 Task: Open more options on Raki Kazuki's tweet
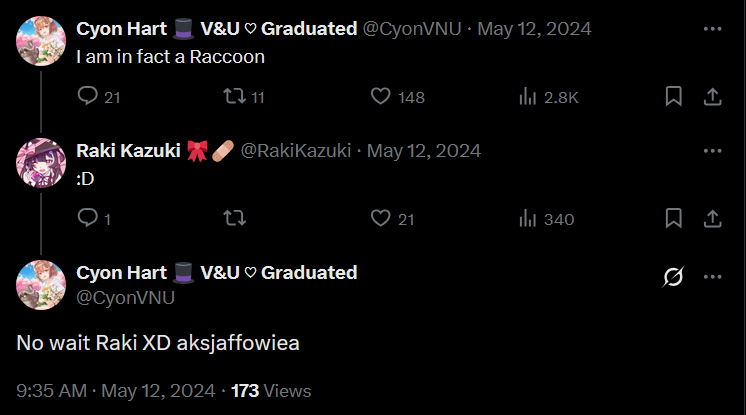pos(712,150)
